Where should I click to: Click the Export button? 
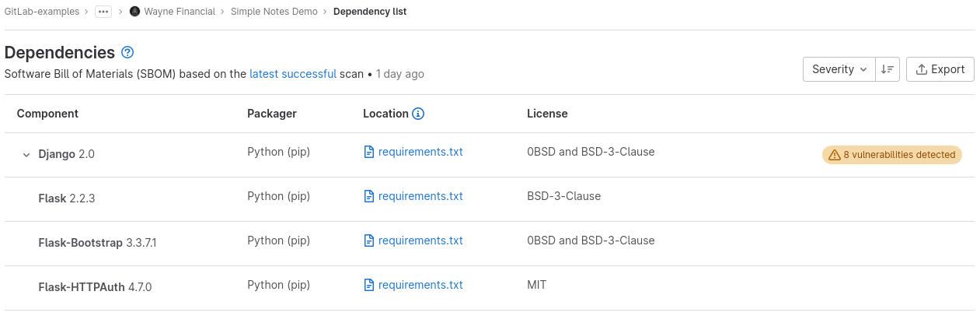pos(940,69)
